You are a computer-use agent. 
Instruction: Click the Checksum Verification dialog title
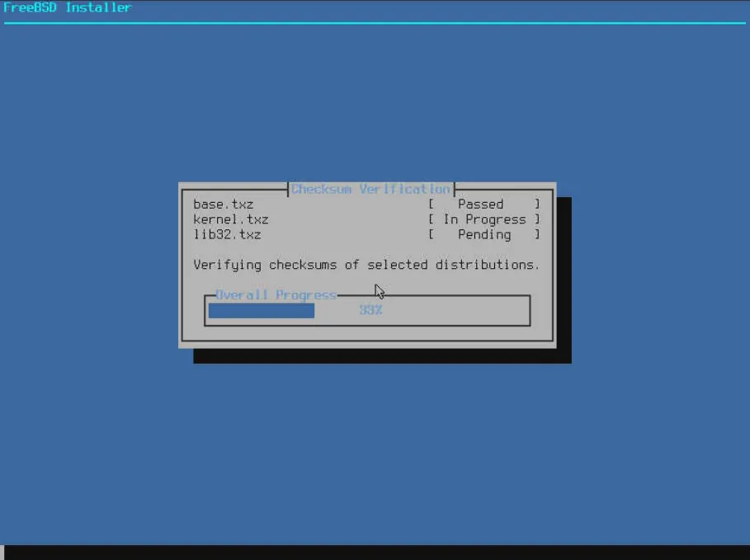click(x=370, y=189)
